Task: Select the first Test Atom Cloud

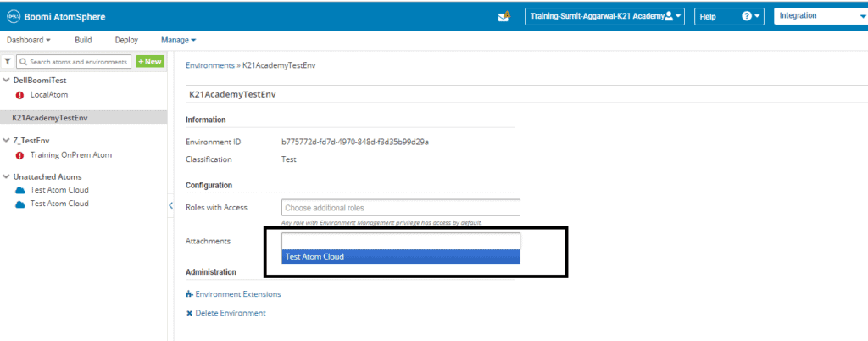Action: click(59, 190)
